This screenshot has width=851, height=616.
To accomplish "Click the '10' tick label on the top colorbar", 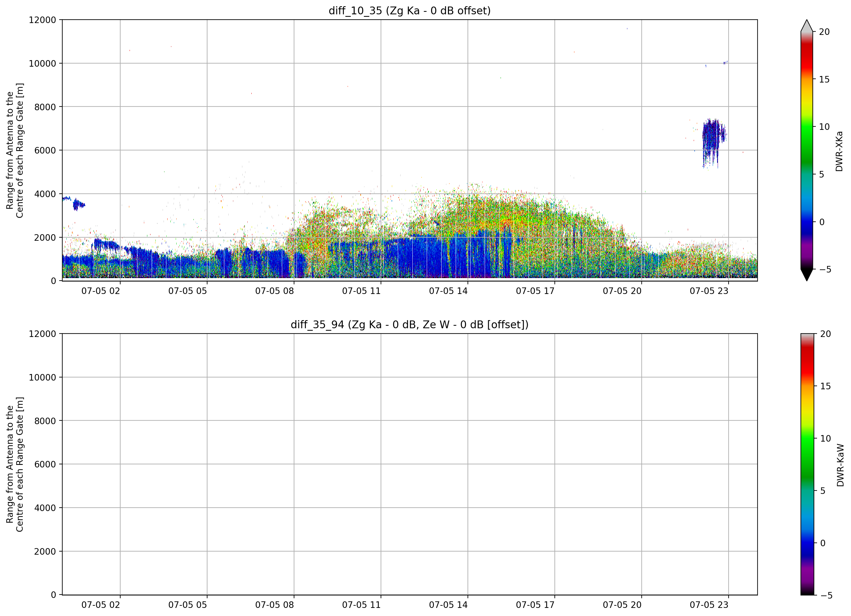I will [824, 127].
